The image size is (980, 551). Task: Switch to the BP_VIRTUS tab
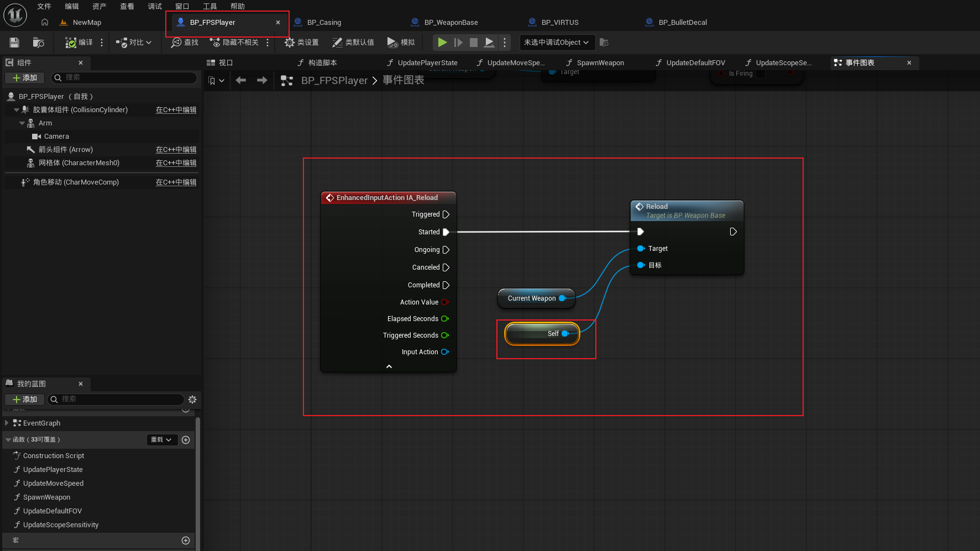coord(560,23)
